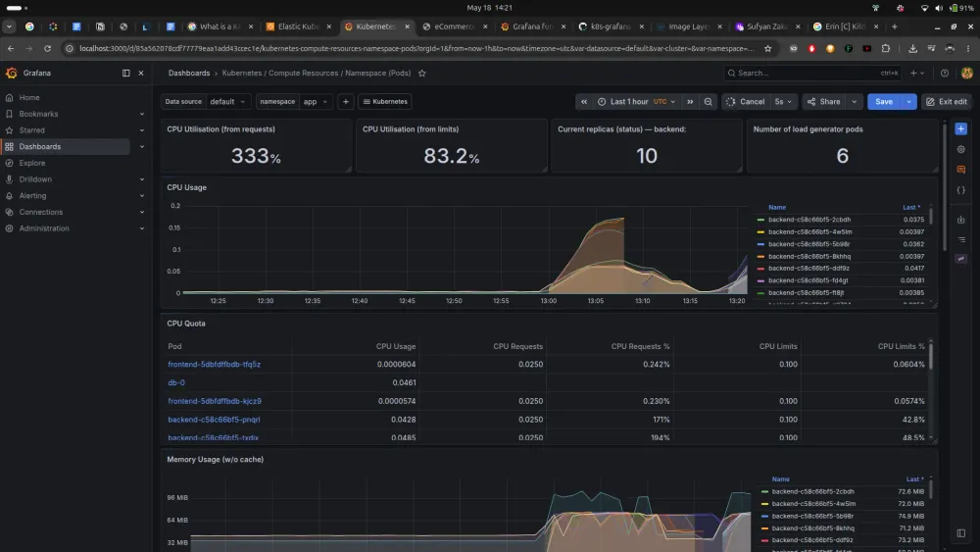This screenshot has width=980, height=552.
Task: Click the search dashboards field
Action: pyautogui.click(x=811, y=74)
